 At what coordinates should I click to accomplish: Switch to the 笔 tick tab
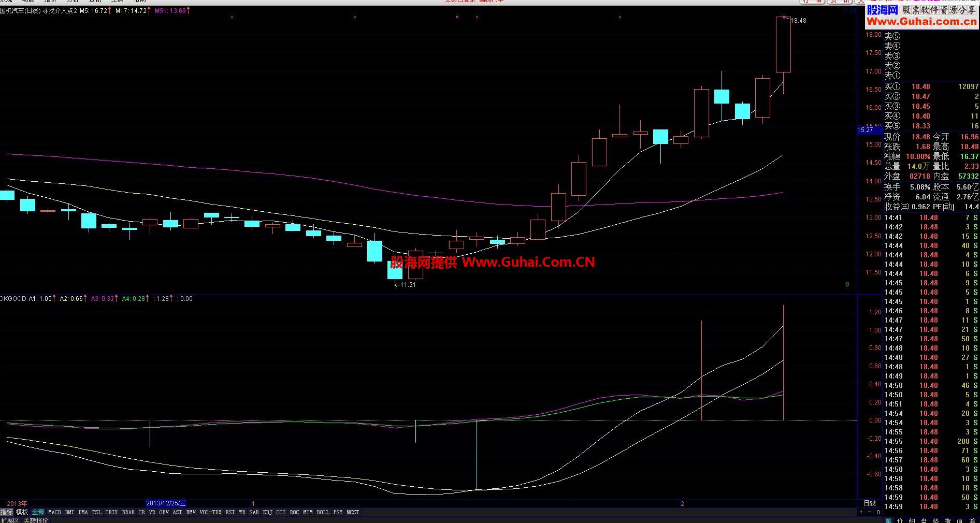point(888,520)
